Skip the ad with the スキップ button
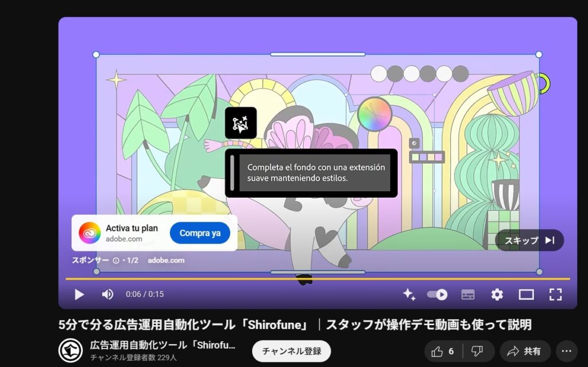588x367 pixels. click(529, 240)
